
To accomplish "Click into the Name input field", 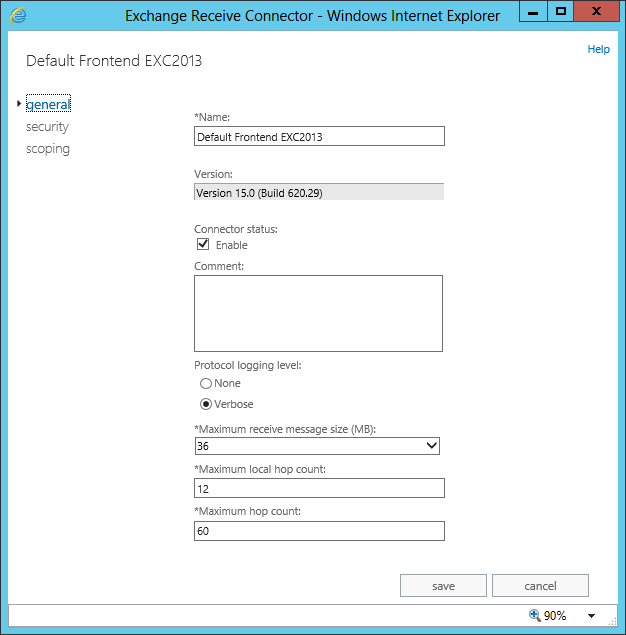I will click(319, 136).
